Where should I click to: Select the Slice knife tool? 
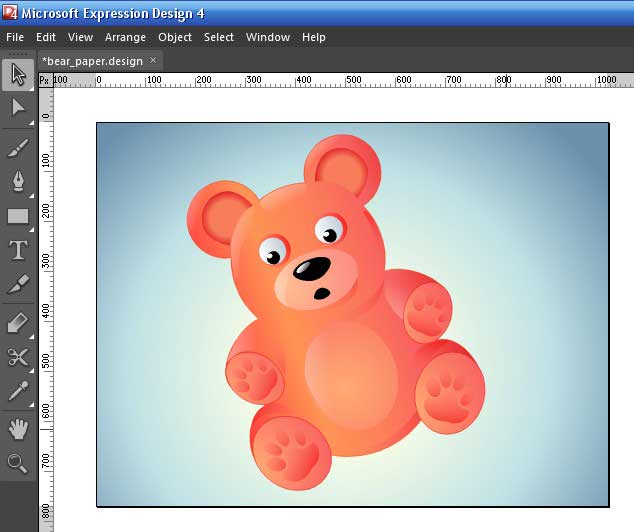point(18,284)
